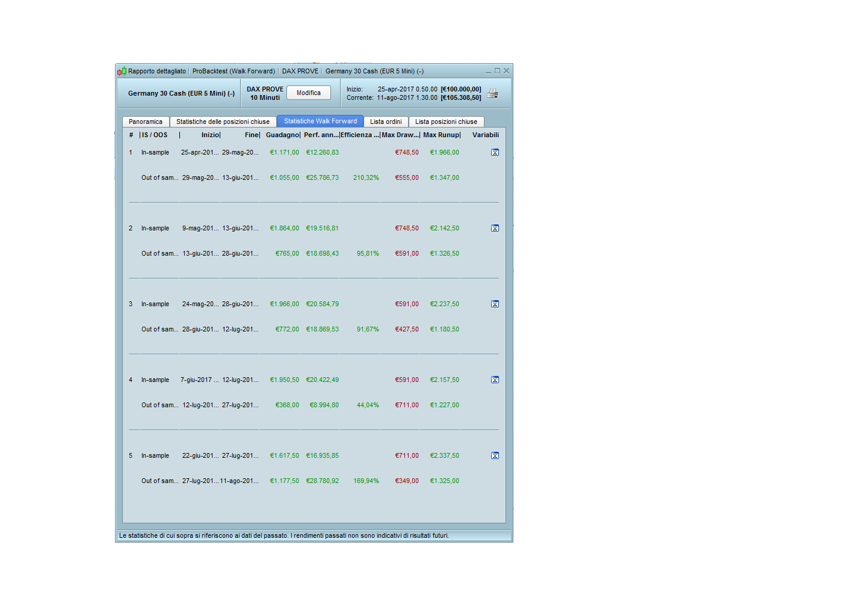Maximize the Rapporto dettagliato window
Image resolution: width=851 pixels, height=616 pixels.
(x=497, y=71)
